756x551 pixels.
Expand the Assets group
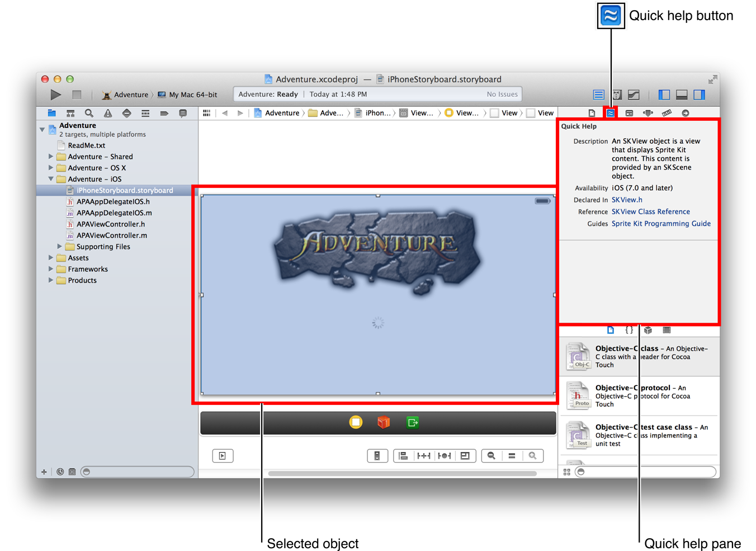51,258
